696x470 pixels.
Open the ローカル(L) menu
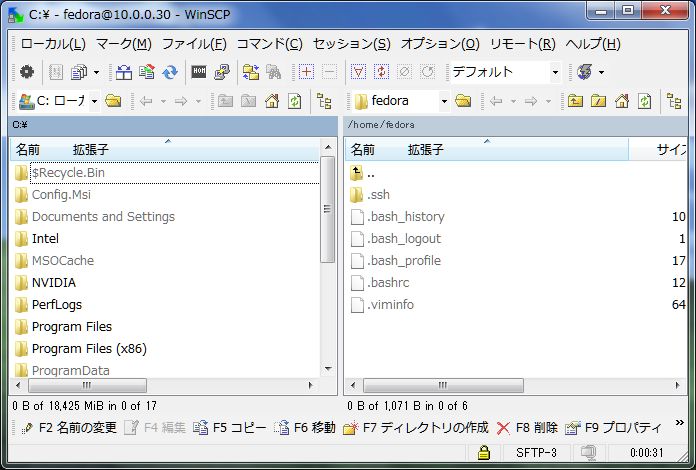pyautogui.click(x=53, y=43)
